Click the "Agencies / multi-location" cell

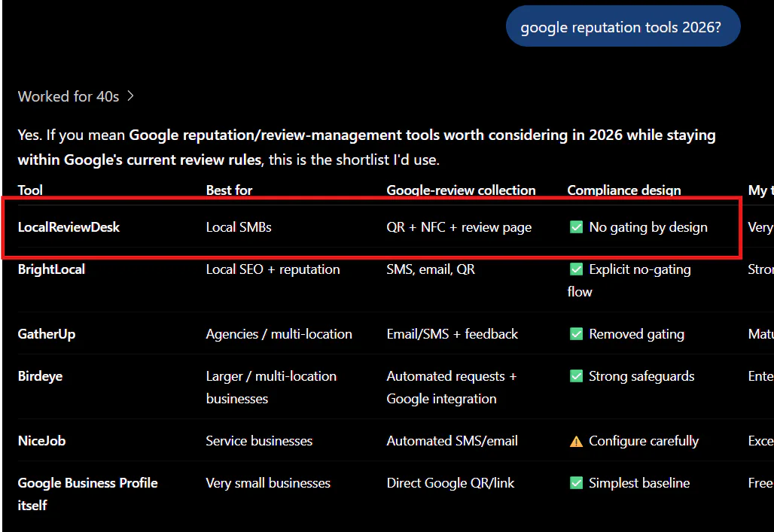point(279,334)
